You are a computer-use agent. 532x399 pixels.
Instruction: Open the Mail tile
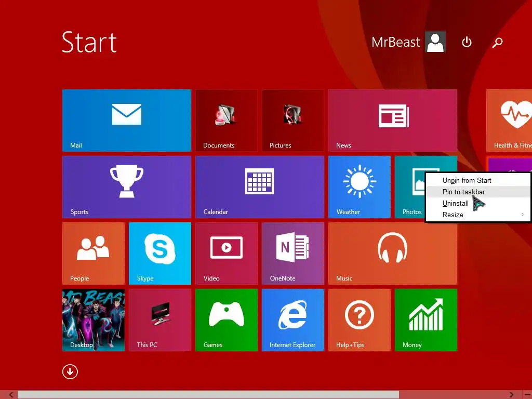click(127, 120)
